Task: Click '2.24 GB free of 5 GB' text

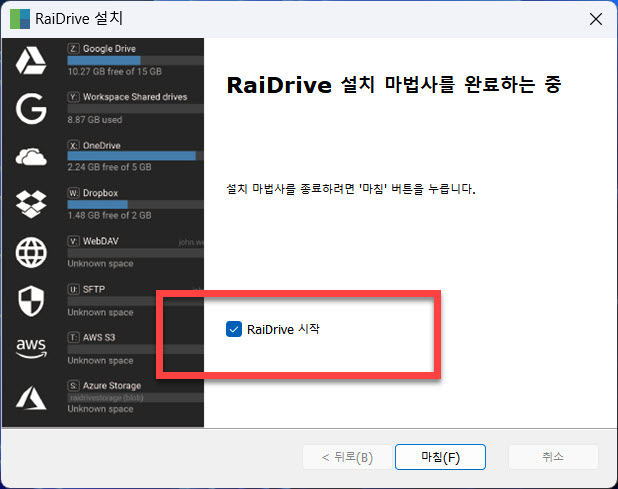Action: [109, 167]
